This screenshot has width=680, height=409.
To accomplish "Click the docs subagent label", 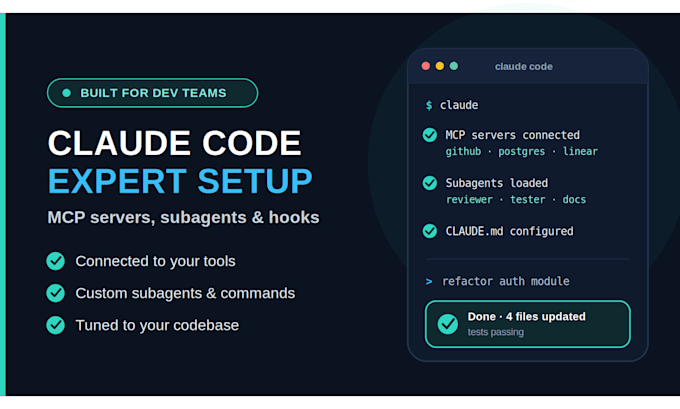I will click(x=574, y=200).
